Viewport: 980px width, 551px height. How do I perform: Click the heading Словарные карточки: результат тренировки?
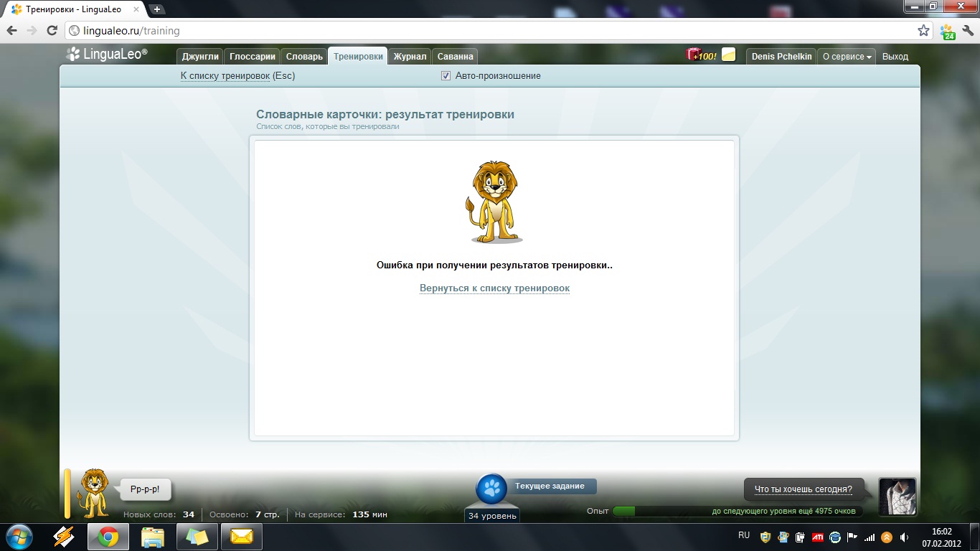pos(385,115)
